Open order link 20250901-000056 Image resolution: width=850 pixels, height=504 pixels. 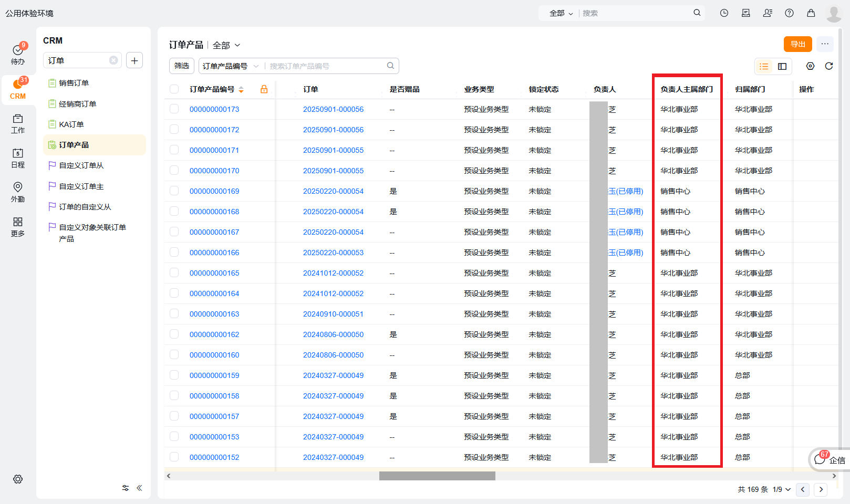click(333, 109)
